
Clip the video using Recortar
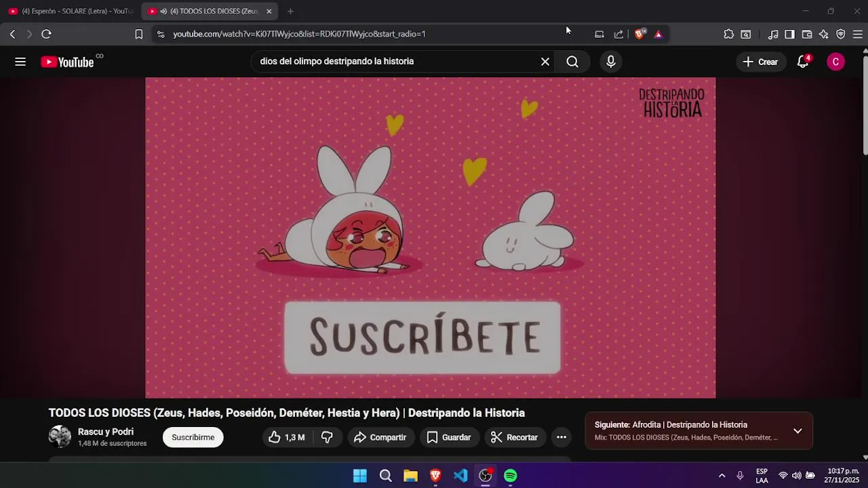pyautogui.click(x=514, y=437)
